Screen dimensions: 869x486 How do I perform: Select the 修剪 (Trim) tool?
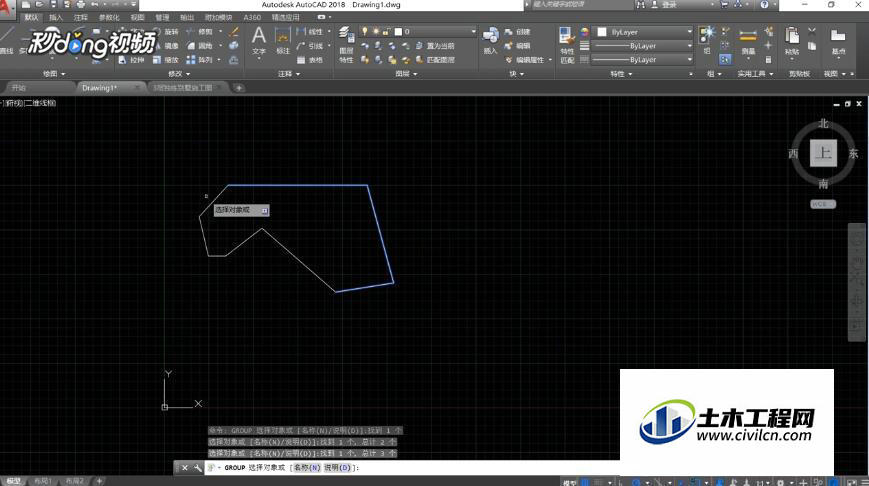200,32
